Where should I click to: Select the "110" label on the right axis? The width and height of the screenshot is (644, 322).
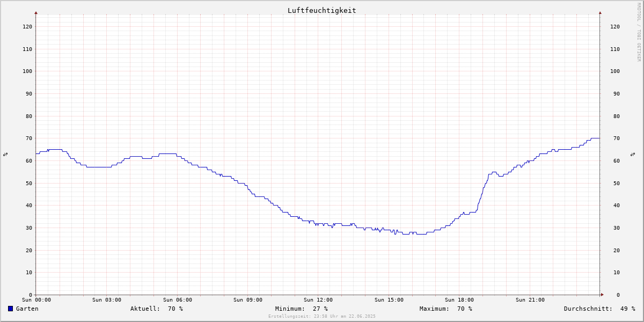[615, 49]
